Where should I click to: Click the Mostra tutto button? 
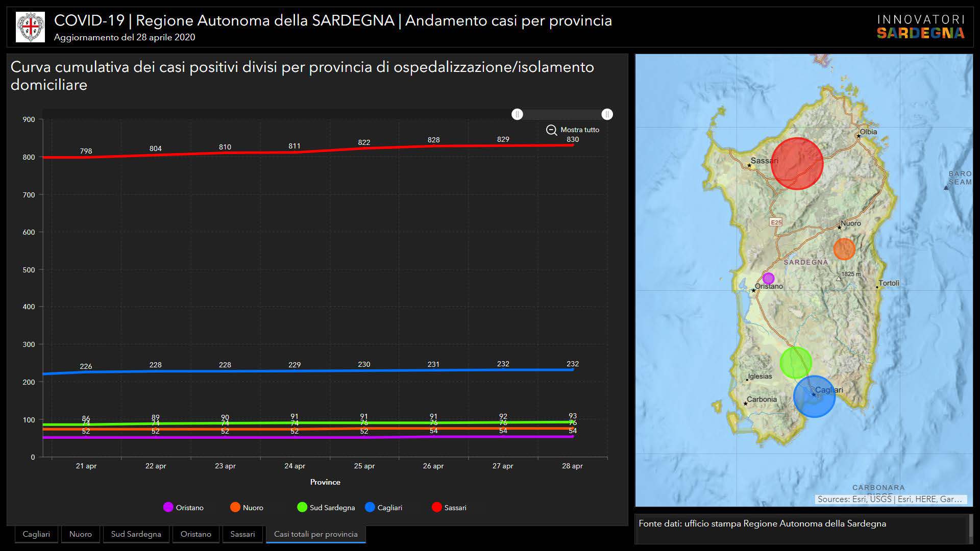579,130
